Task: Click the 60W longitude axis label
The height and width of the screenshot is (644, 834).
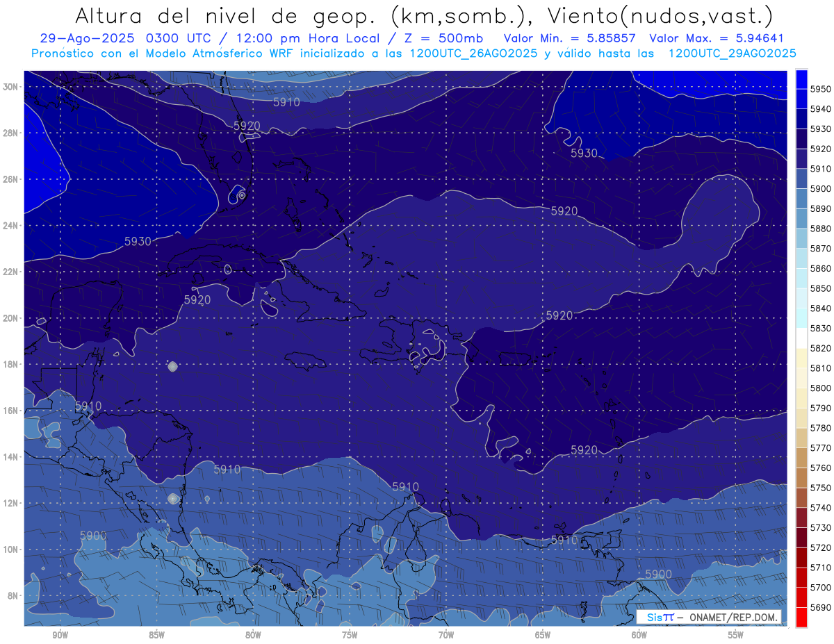Action: click(639, 635)
